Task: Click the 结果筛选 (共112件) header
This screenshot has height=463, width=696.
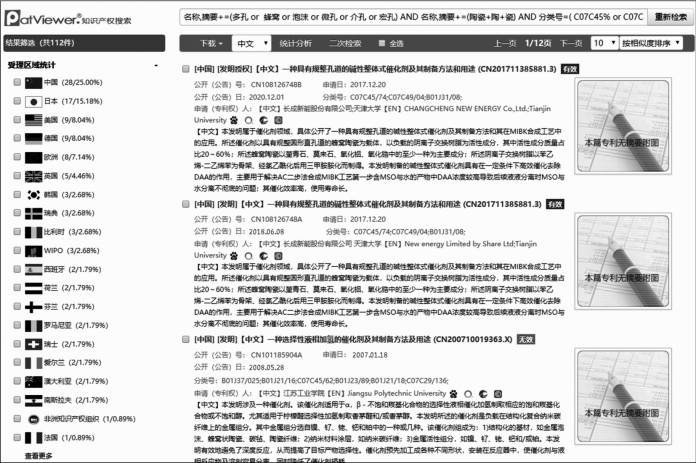Action: point(84,43)
